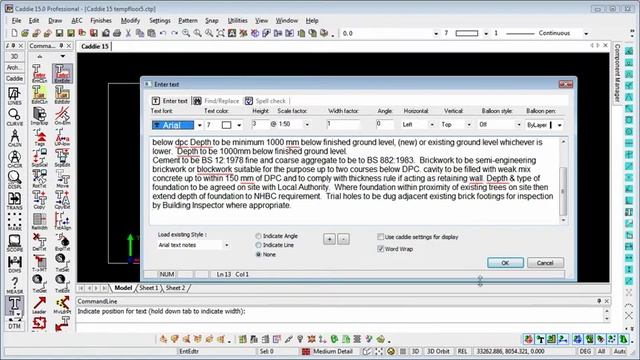Select the Leader arrow tool
Screen dimensions: 640x360
pos(39,305)
